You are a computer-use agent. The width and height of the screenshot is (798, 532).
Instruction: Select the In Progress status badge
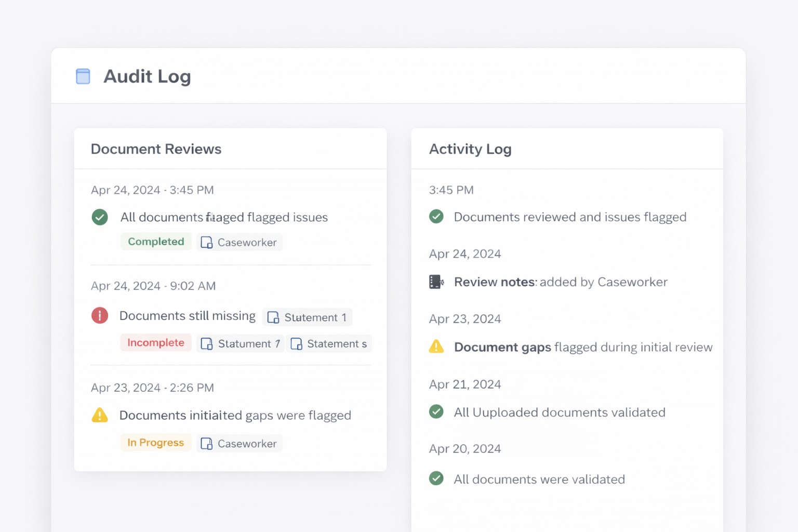click(x=156, y=442)
